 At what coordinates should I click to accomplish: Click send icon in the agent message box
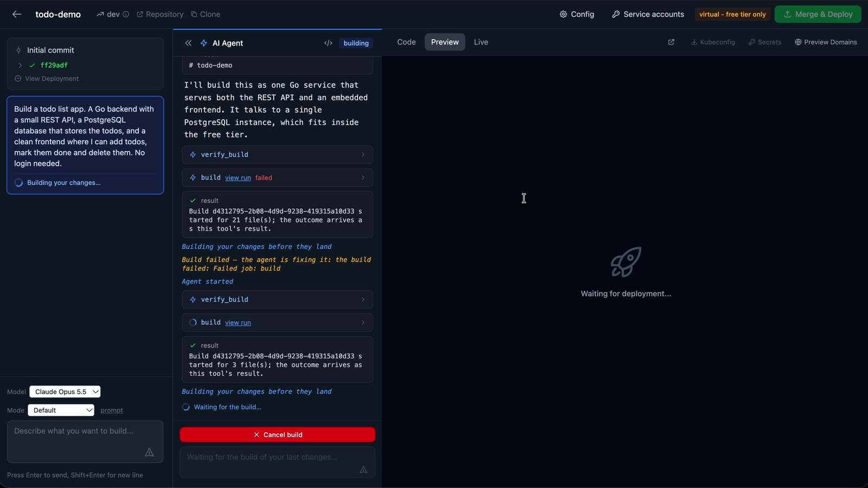click(x=363, y=470)
